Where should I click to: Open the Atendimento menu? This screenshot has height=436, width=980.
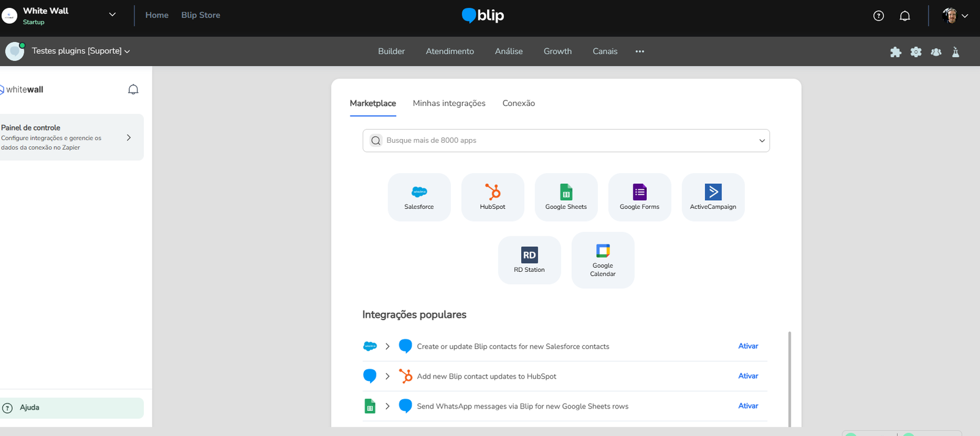point(450,51)
